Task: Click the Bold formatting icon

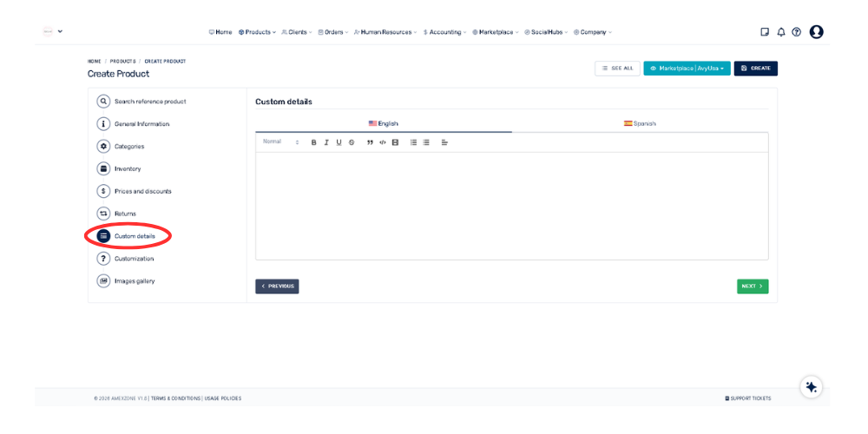Action: (314, 142)
